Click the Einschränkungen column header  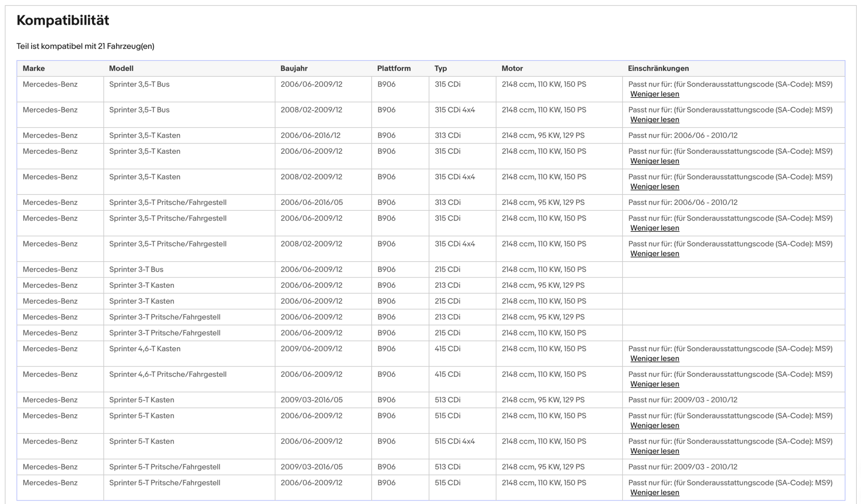[x=658, y=68]
